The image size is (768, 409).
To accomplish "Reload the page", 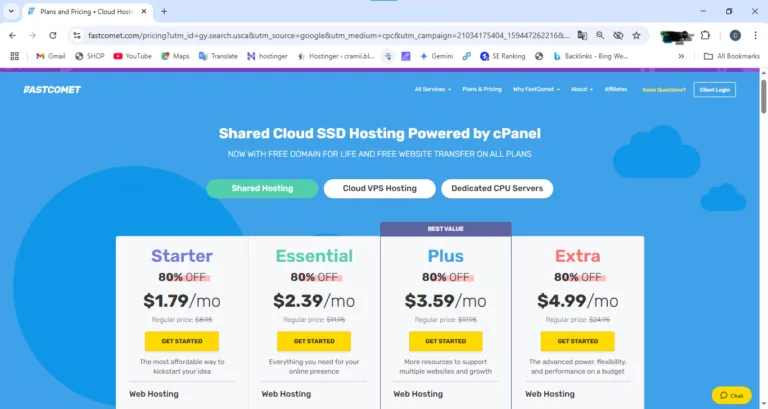I will tap(51, 35).
